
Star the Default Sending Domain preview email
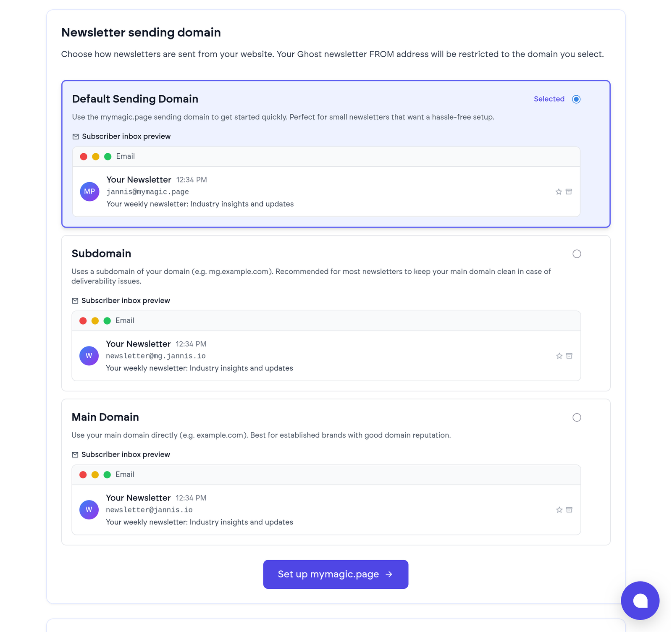559,192
